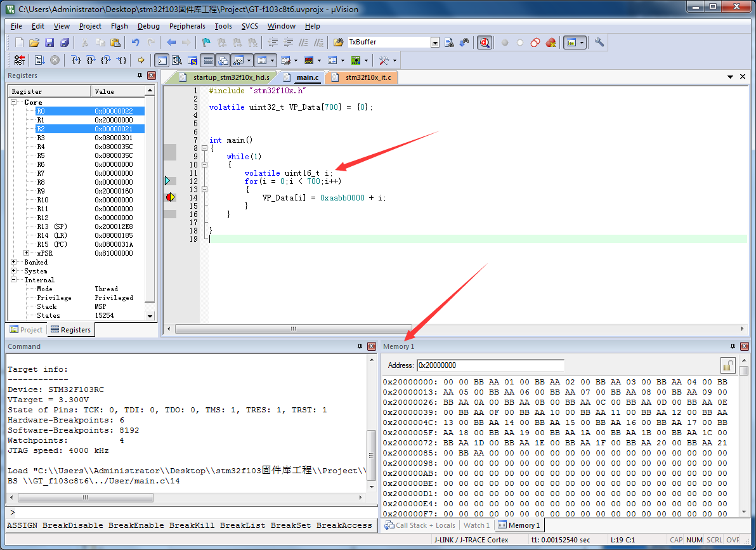Click the RST reset CPU icon

19,60
